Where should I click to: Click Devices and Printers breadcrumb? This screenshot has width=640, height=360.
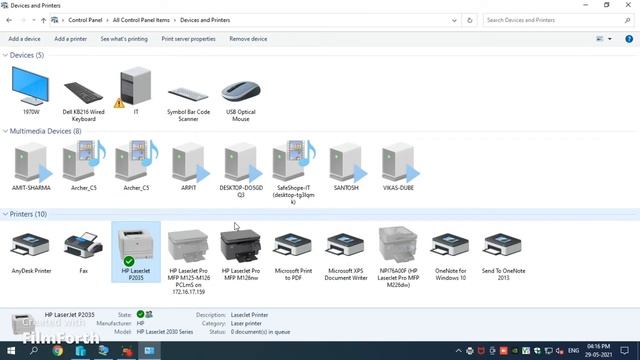205,20
